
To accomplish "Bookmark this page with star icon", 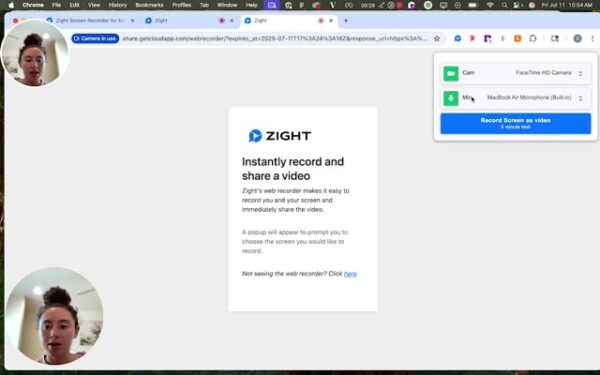I will tap(437, 38).
